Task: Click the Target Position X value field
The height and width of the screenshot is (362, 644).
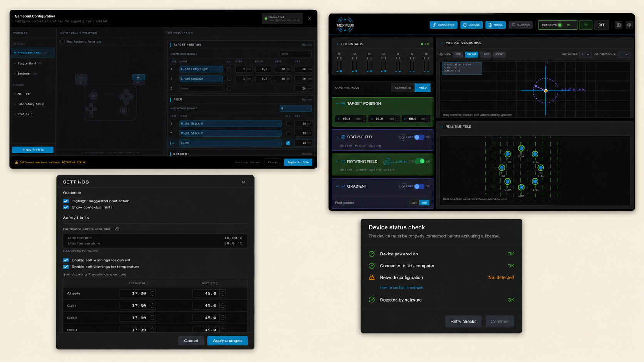Action: (x=349, y=119)
